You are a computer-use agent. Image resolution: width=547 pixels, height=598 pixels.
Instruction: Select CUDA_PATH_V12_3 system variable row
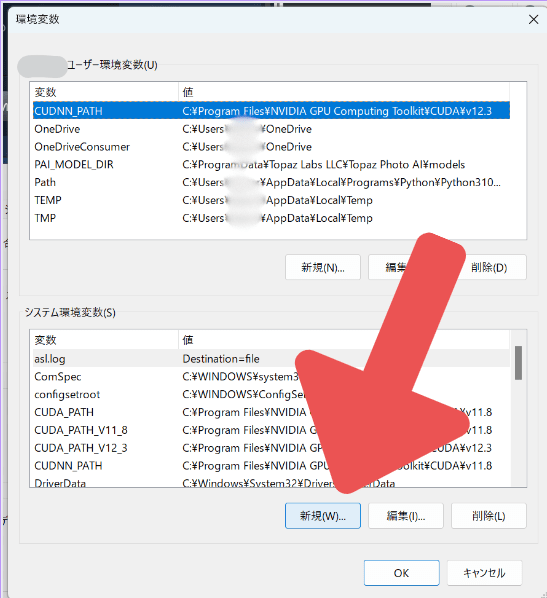coord(271,448)
